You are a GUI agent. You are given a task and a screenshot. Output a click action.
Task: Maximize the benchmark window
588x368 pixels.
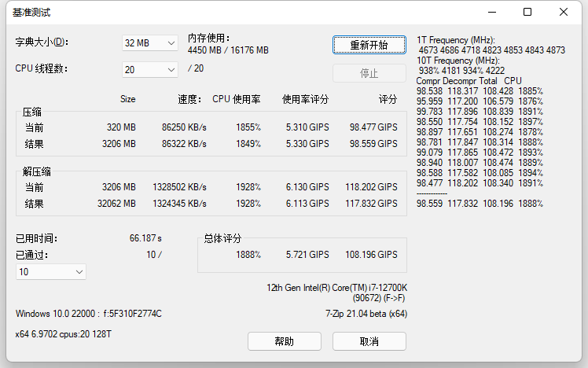(527, 12)
